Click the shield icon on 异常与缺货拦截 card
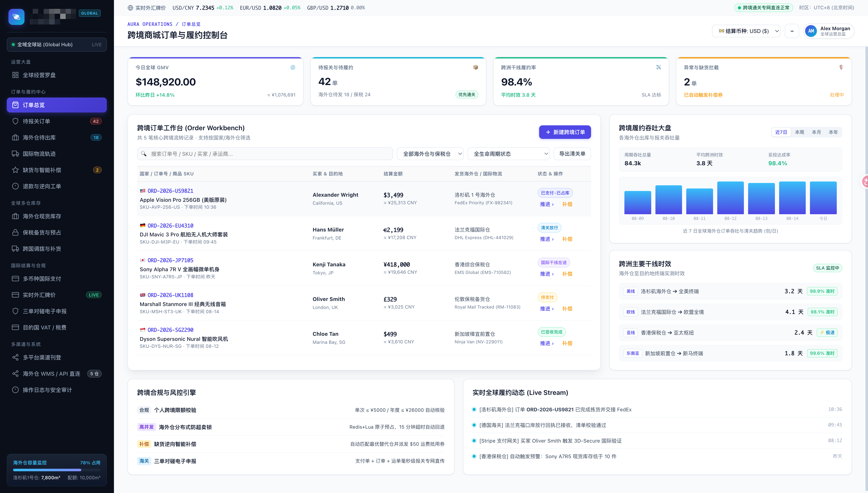 [841, 67]
